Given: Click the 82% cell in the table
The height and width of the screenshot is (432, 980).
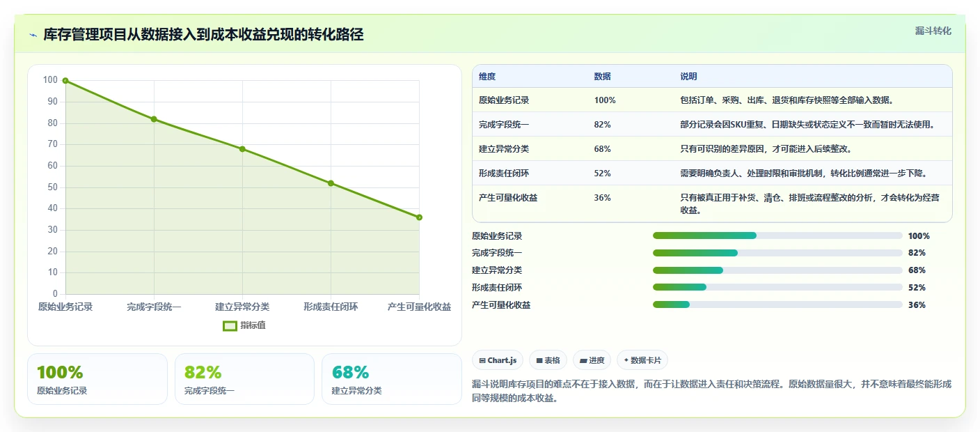Looking at the screenshot, I should (602, 125).
